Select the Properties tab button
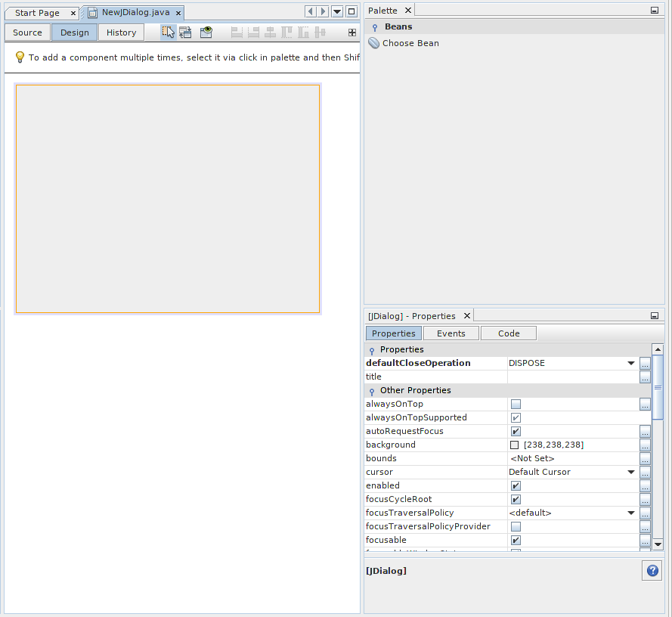Screen dimensions: 672x617 [393, 333]
